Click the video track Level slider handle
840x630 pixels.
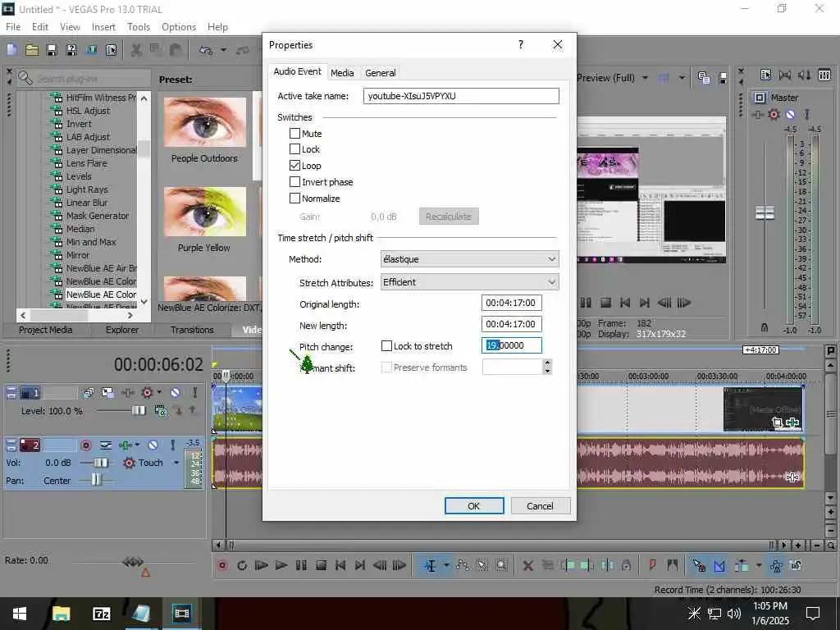coord(138,411)
